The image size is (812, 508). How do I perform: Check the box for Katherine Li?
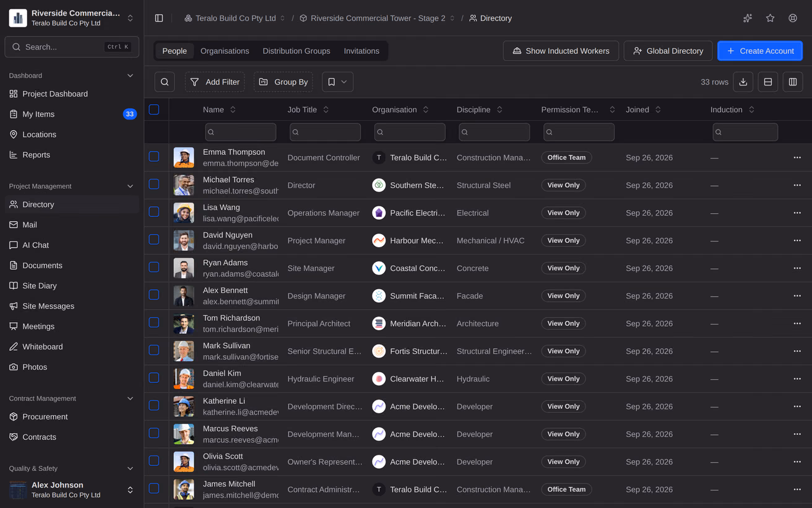[x=154, y=406]
